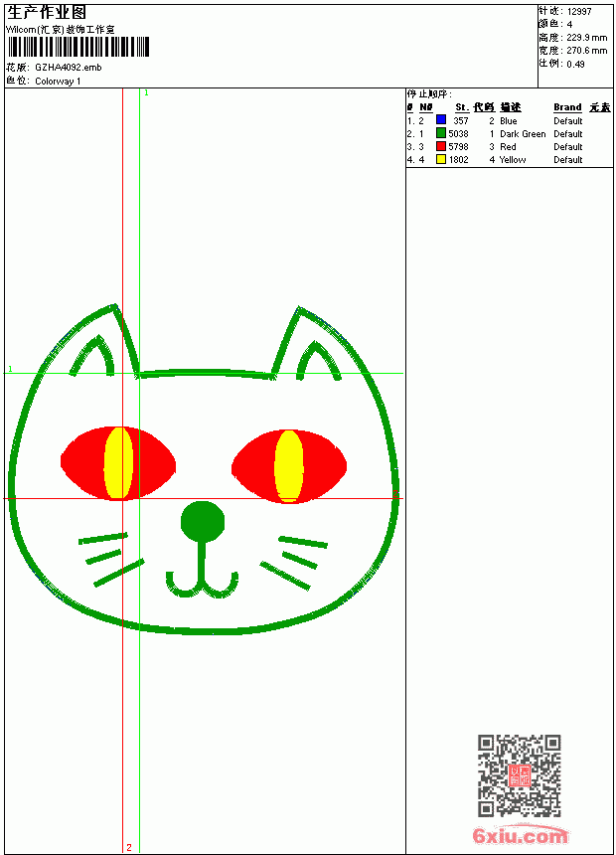Select the St. column header
Screen dimensions: 616x855
(x=462, y=107)
